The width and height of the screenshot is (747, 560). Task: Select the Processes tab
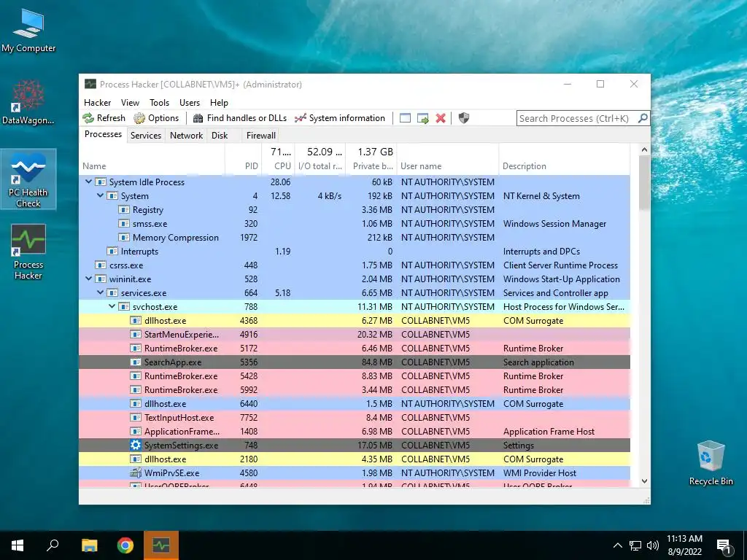(103, 134)
